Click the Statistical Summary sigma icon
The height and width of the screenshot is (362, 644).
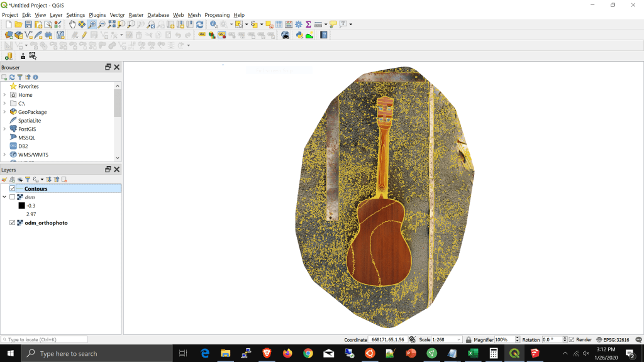pos(308,25)
